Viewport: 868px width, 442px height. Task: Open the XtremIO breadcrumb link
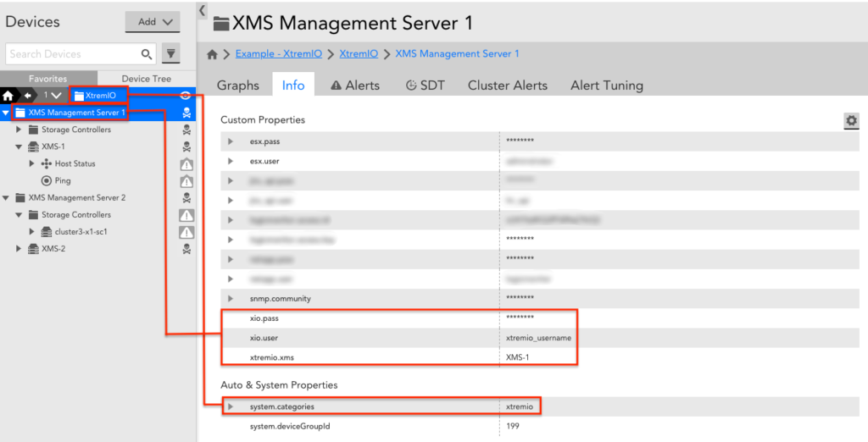point(359,53)
